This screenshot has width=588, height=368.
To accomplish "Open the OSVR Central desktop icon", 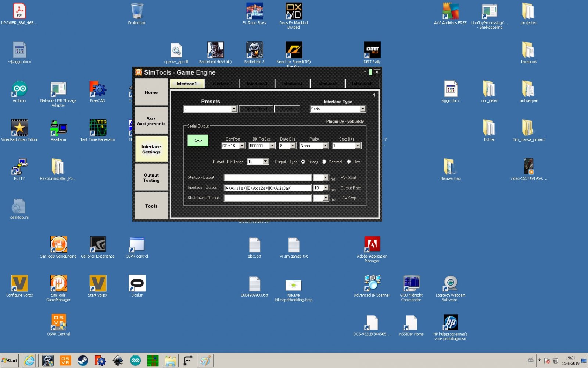I will [x=58, y=325].
